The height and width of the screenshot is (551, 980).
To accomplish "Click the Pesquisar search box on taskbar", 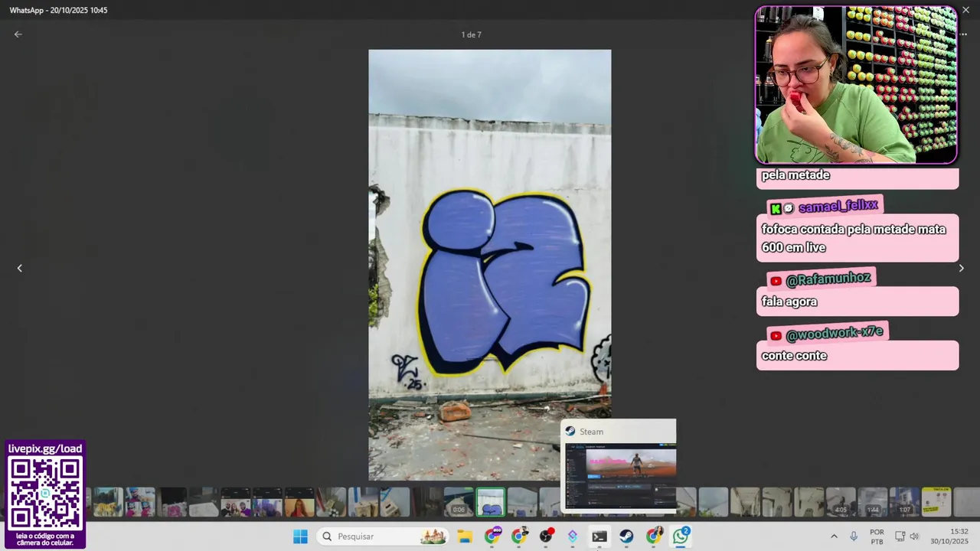I will pos(383,536).
